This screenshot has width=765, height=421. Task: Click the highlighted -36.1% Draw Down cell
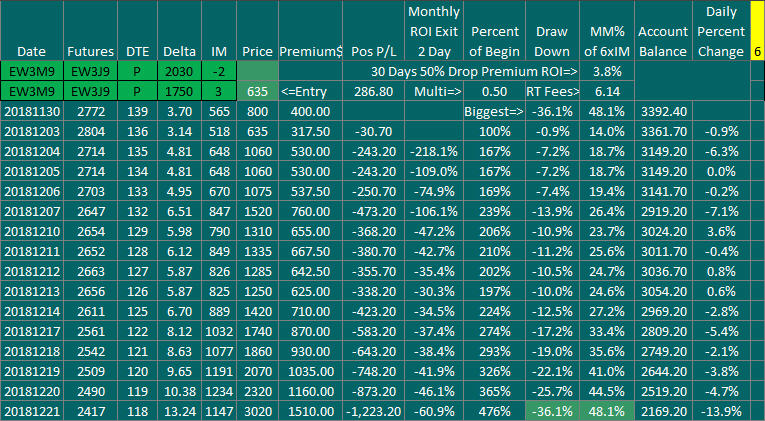pos(552,411)
